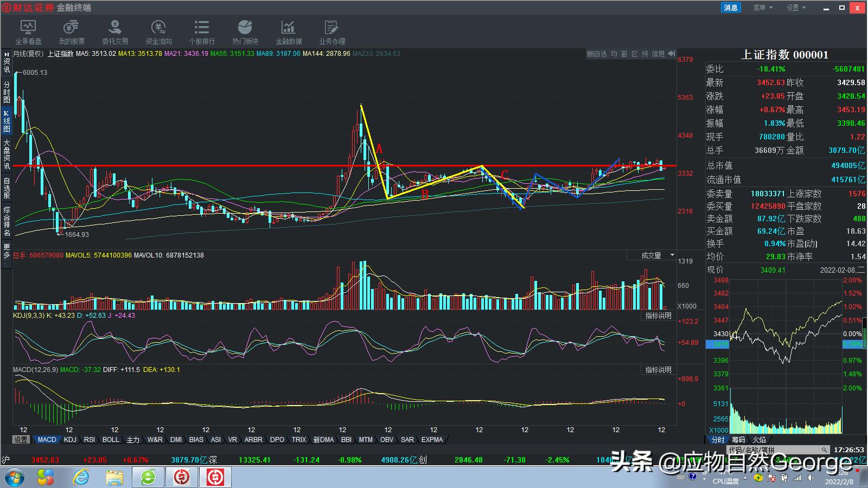Select 我的股票 my stocks panel

pos(71,31)
